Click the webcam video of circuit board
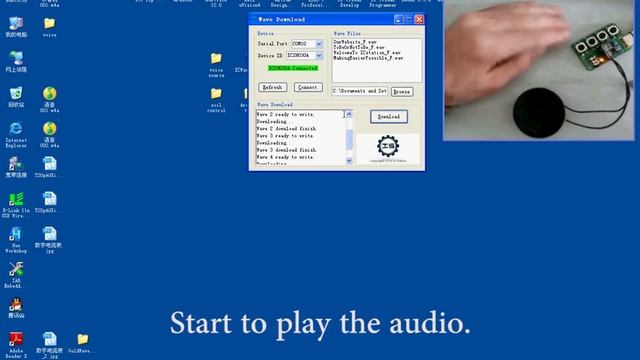 539,70
